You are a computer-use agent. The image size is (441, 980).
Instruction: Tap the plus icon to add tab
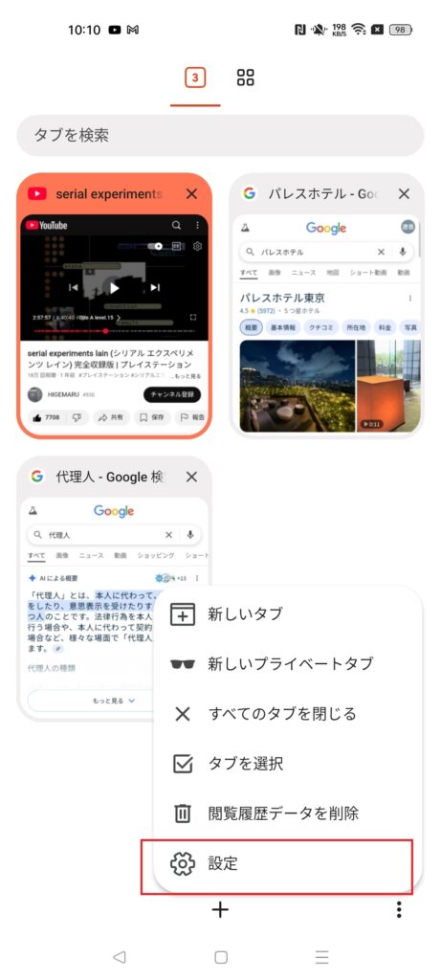point(220,909)
